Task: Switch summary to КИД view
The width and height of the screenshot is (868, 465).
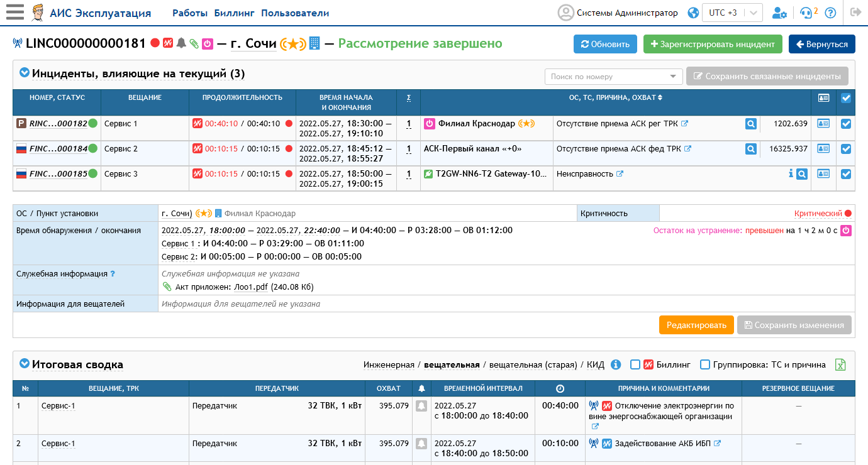Action: coord(596,364)
